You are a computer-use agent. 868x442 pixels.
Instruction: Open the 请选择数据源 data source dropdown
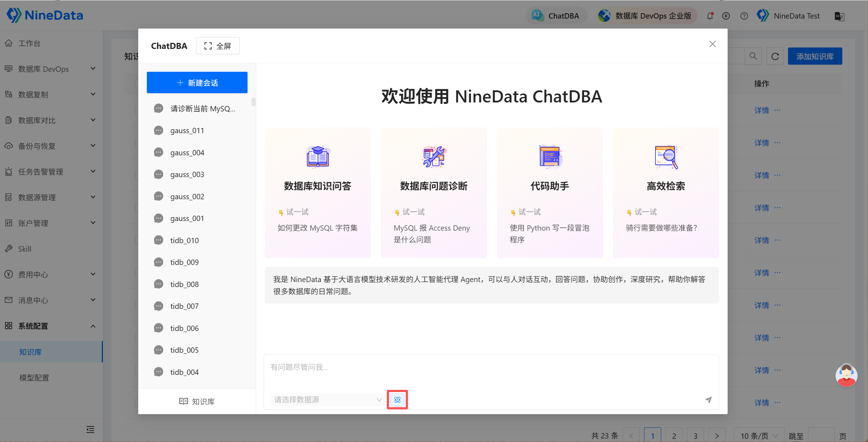coord(328,400)
